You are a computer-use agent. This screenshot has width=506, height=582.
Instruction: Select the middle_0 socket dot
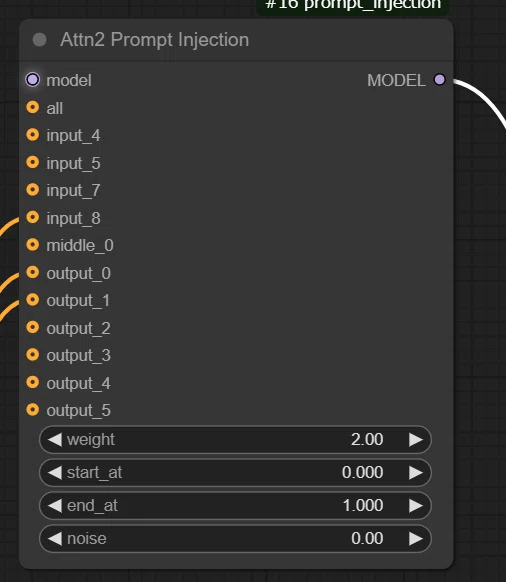[33, 245]
